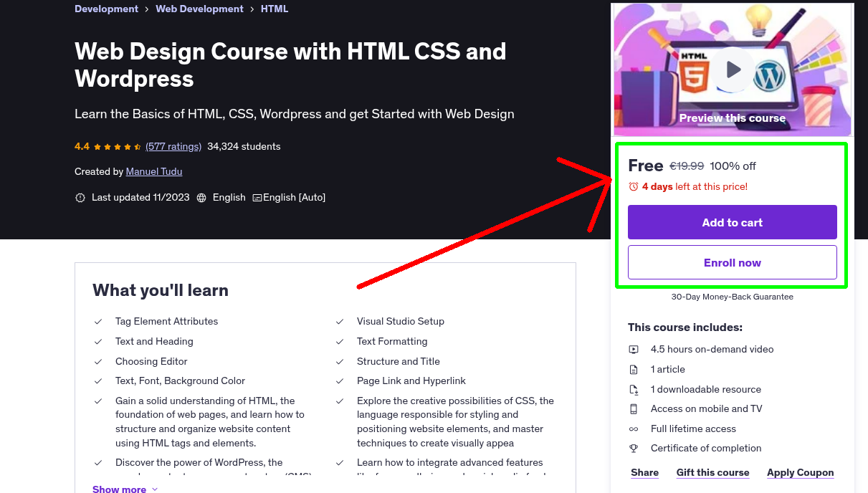Click the 'Full lifetime access' text
Viewport: 868px width, 493px height.
pyautogui.click(x=693, y=429)
